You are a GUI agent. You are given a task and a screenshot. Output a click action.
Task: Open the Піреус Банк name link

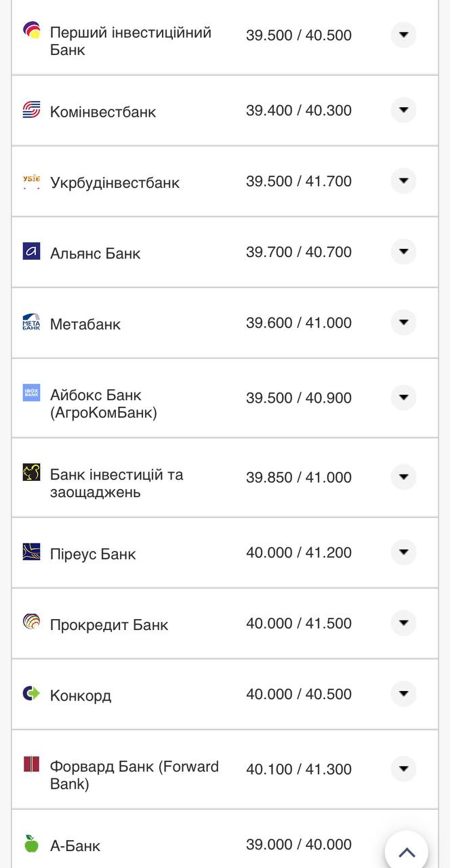pyautogui.click(x=93, y=555)
